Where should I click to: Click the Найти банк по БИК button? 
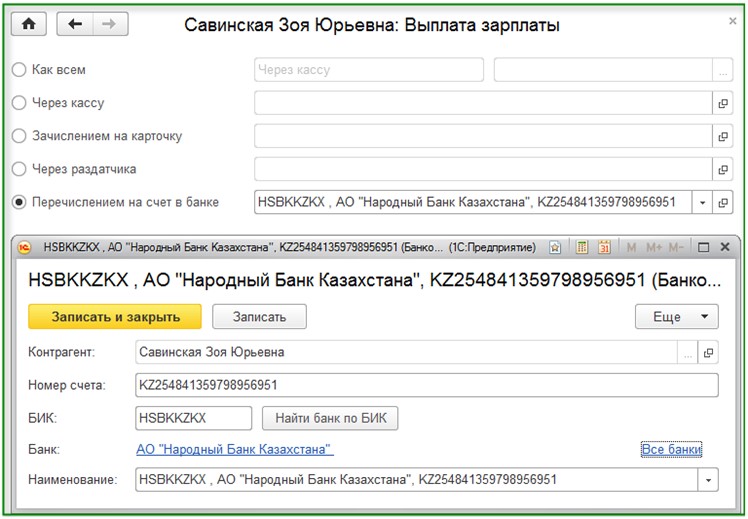click(330, 418)
